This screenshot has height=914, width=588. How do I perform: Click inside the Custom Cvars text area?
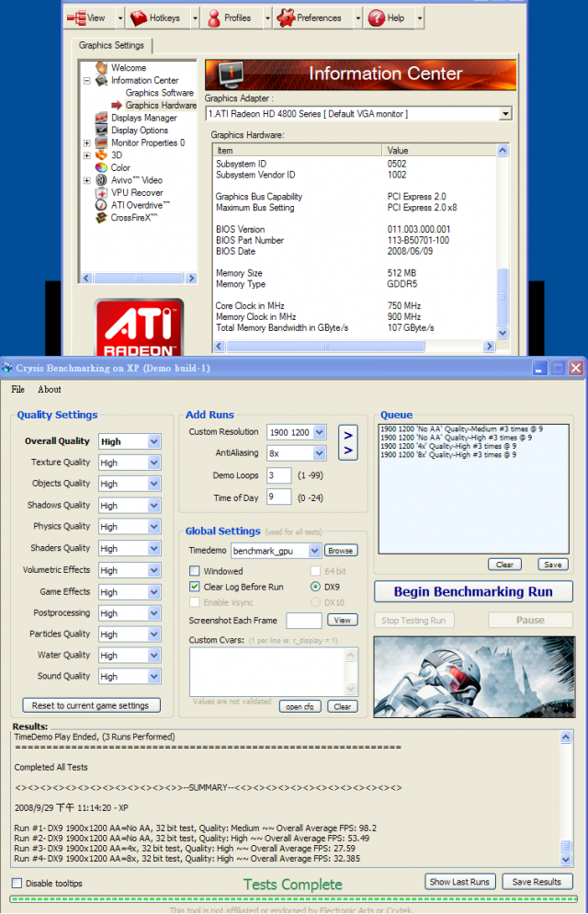click(267, 671)
